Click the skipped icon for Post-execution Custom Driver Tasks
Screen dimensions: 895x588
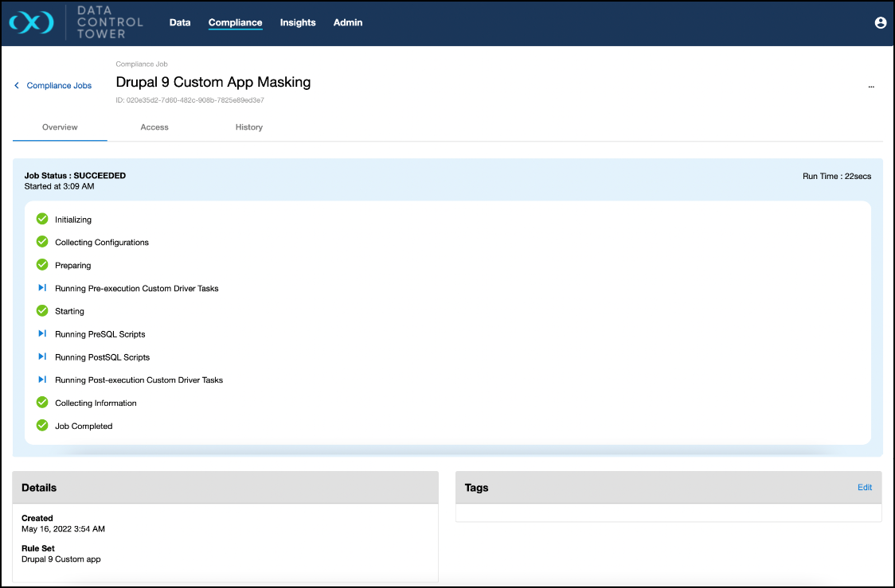coord(42,380)
